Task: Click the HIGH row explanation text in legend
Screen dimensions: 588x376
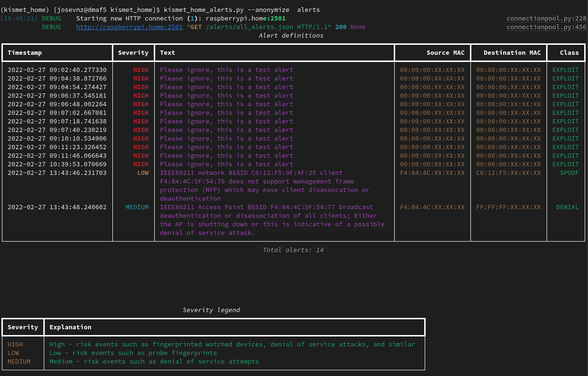Action: point(232,345)
